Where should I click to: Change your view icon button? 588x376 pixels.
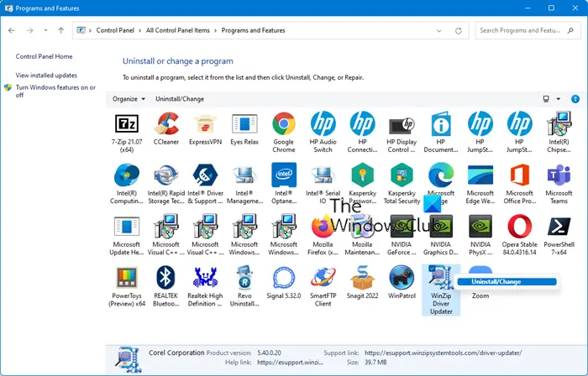pos(546,99)
